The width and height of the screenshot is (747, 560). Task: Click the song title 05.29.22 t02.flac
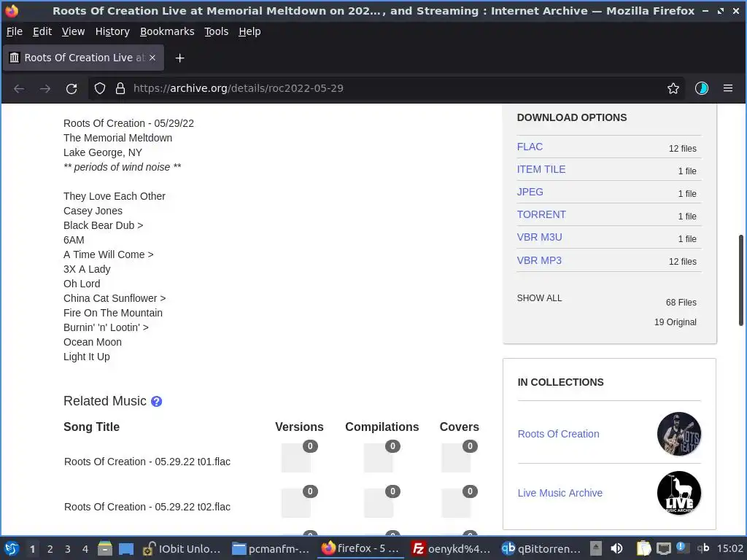[x=147, y=507]
